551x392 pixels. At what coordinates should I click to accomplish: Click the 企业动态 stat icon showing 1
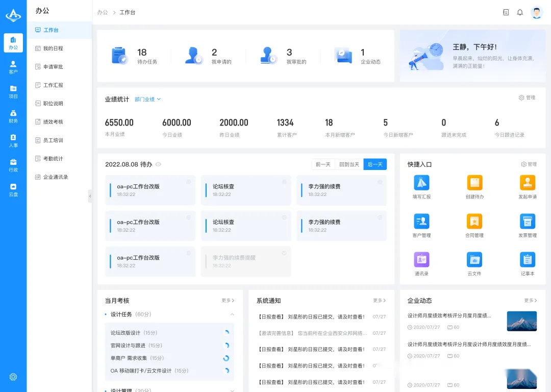pos(343,56)
